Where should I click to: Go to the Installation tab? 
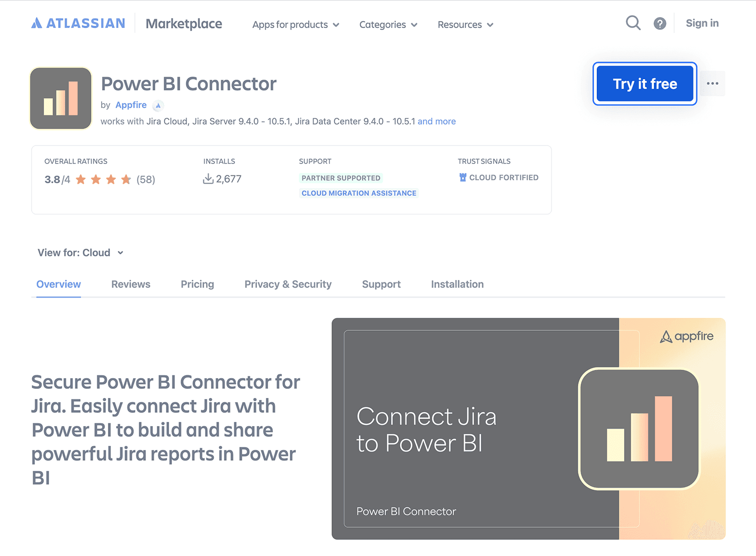(457, 284)
